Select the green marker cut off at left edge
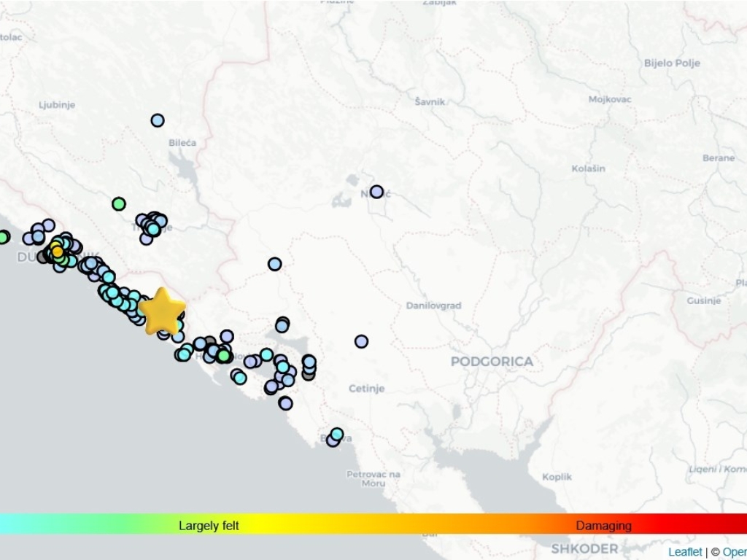Image resolution: width=747 pixels, height=560 pixels. point(3,237)
